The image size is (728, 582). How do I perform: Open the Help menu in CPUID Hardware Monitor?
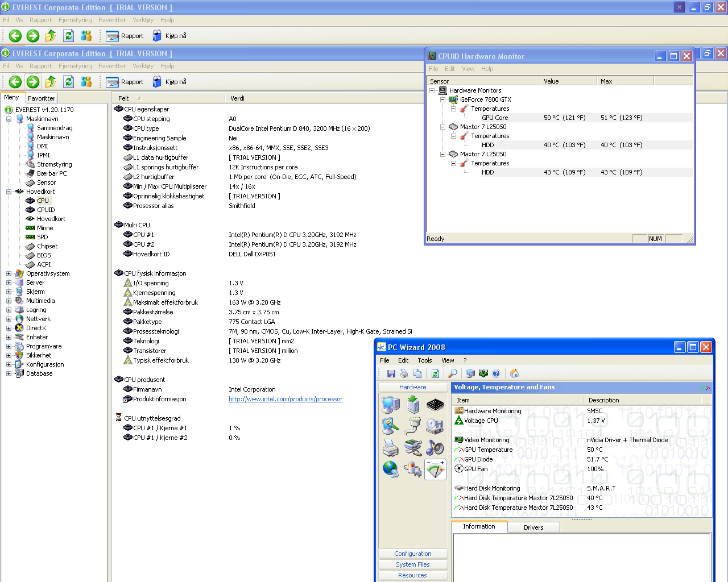(487, 69)
